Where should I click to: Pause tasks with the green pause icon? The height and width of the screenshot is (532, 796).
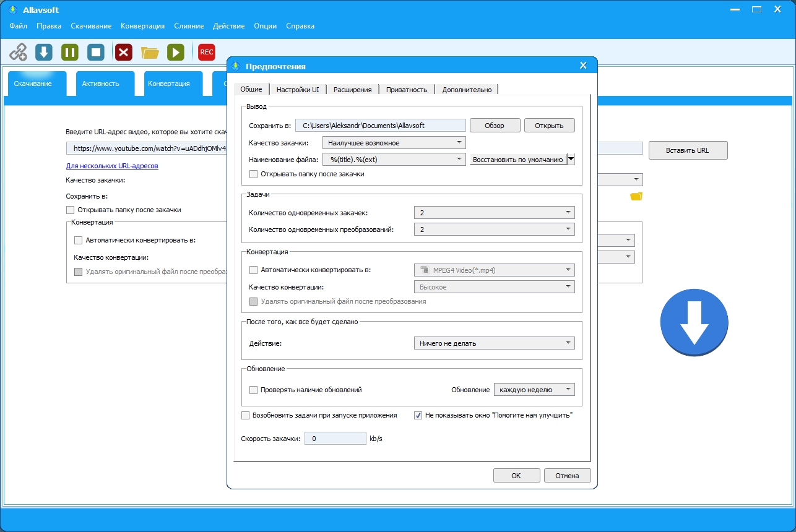point(70,52)
